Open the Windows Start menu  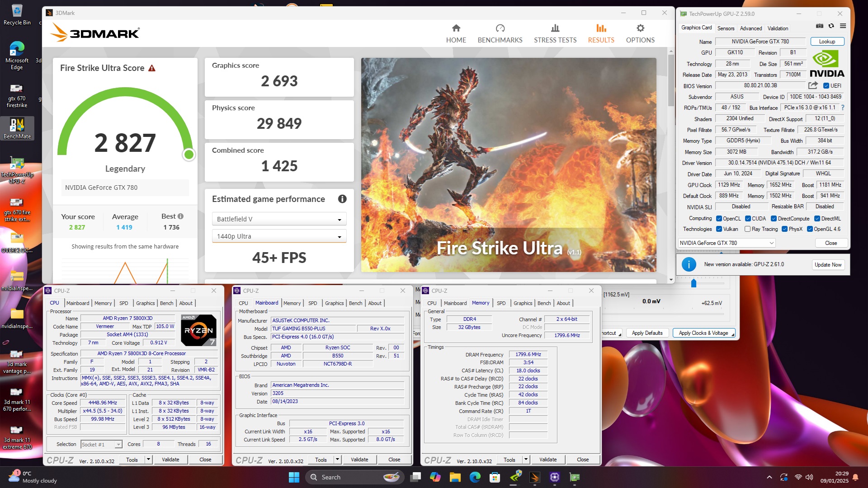pyautogui.click(x=294, y=477)
